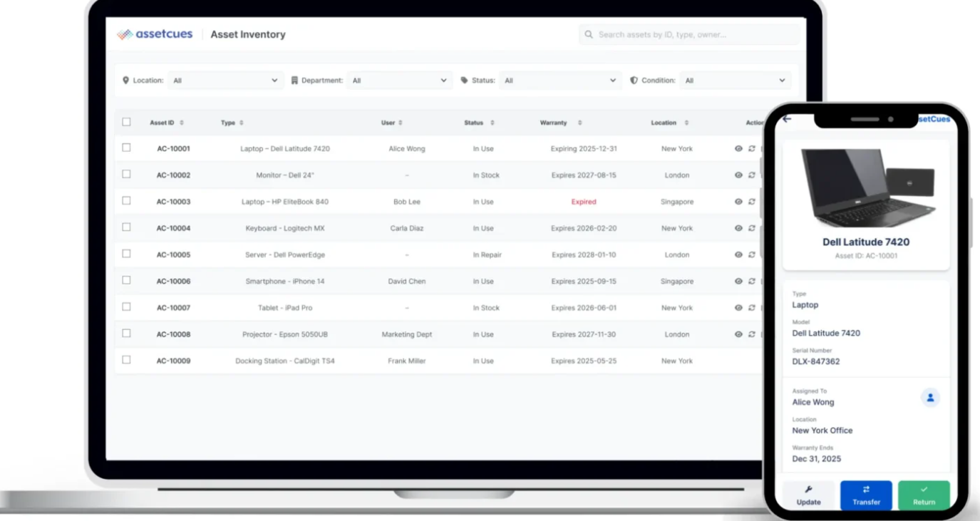Viewport: 980px width, 521px height.
Task: Click 'Alice Wong' in the inventory table
Action: (x=407, y=149)
